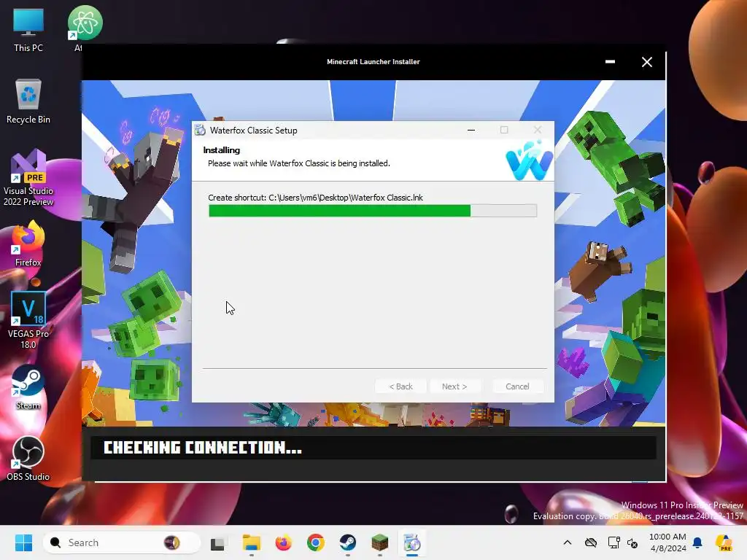
Task: Open the Windows Start menu
Action: 23,542
